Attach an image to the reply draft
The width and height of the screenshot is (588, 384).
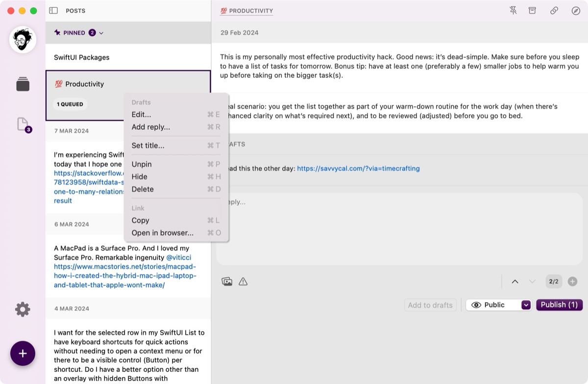click(x=227, y=281)
